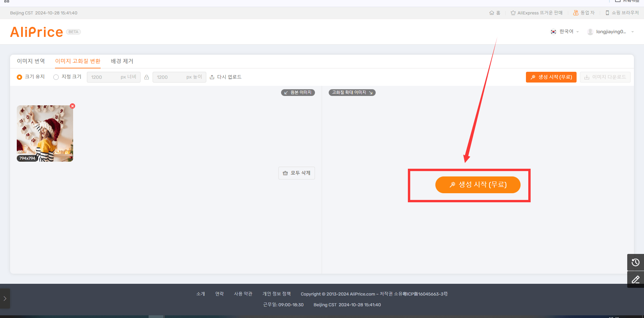
Task: Open the longjiaying0 account dropdown
Action: [610, 32]
